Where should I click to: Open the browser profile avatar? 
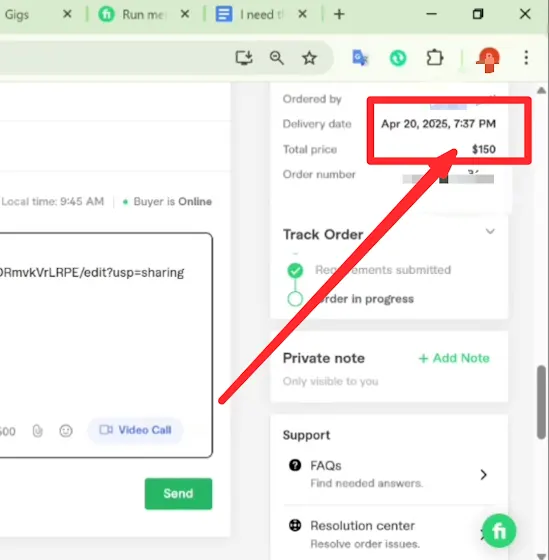click(x=488, y=59)
